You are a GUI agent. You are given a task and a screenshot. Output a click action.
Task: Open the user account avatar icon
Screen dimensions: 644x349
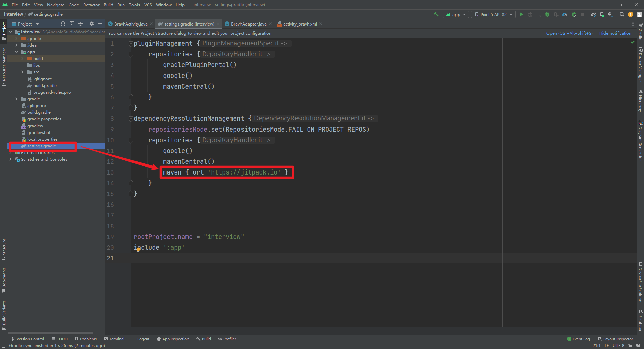coord(639,14)
